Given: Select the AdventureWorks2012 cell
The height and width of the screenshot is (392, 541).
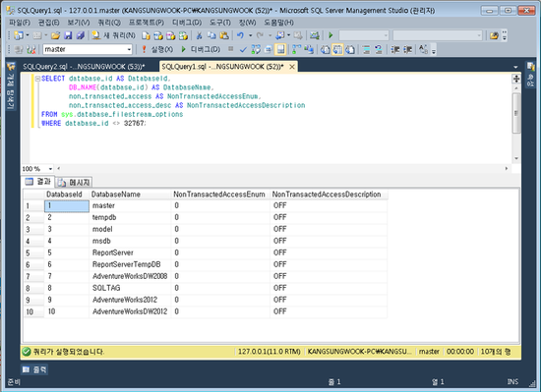Looking at the screenshot, I should tap(130, 300).
